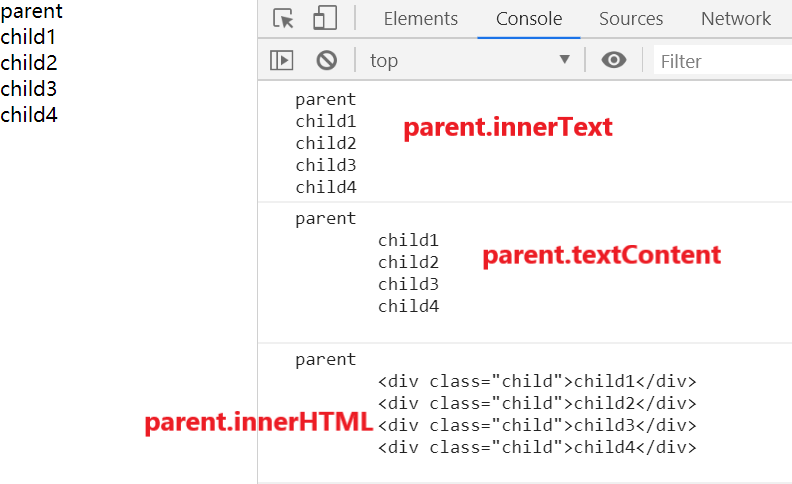Viewport: 792px width, 484px height.
Task: Click "child2" in the page content
Action: 29,63
